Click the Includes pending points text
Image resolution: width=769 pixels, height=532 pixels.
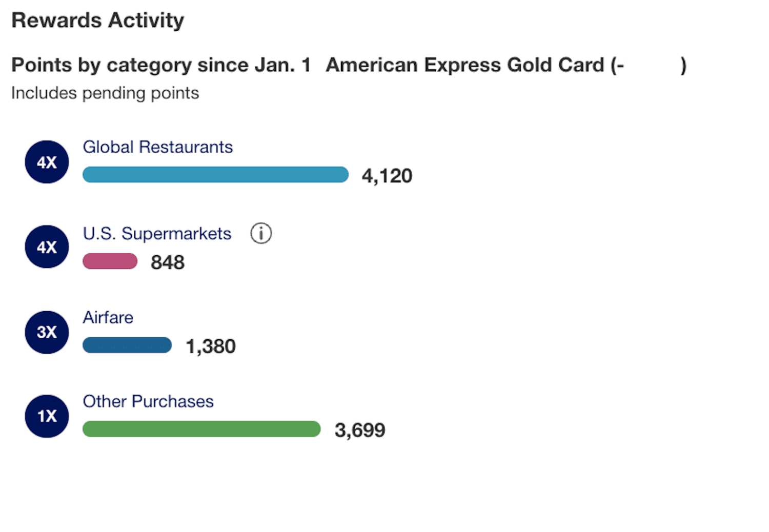[105, 93]
